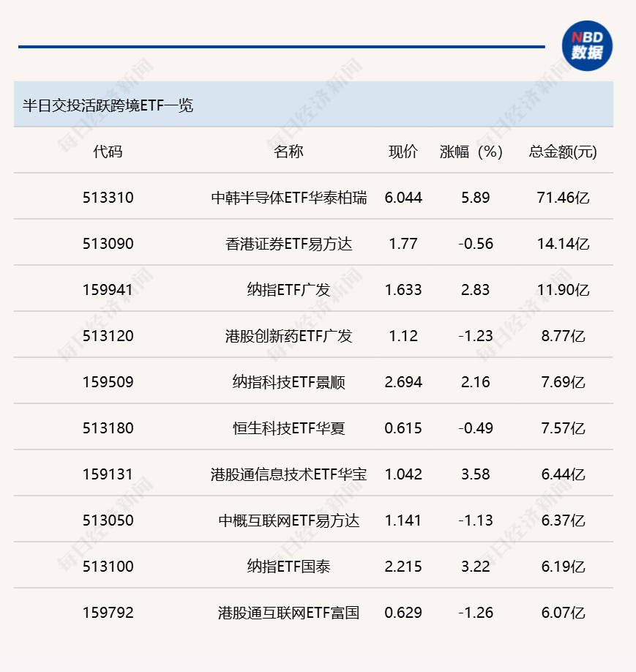Viewport: 636px width, 672px height.
Task: Click price 0.615
Action: 403,428
